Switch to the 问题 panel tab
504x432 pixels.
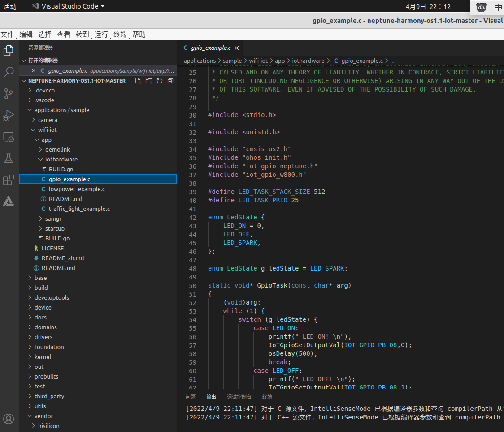tap(191, 397)
